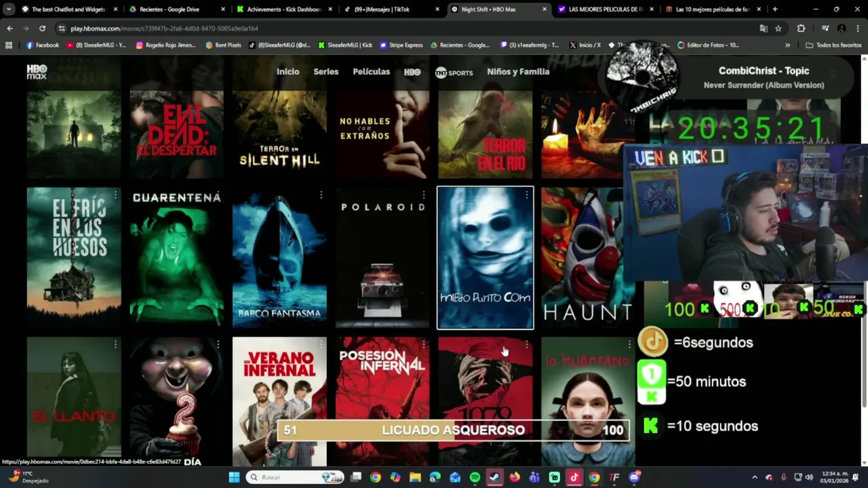Screen dimensions: 868x488
Task: Open options menu on Posesión Infernal card
Action: pos(424,345)
